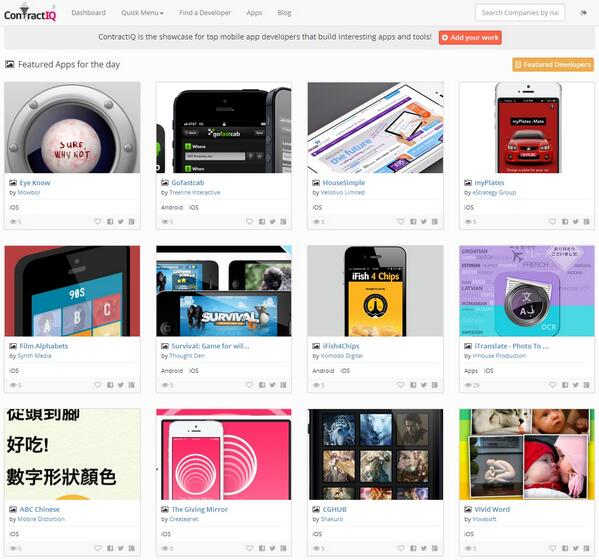The width and height of the screenshot is (599, 560).
Task: Share iFish4Chips on Twitter
Action: (x=424, y=385)
